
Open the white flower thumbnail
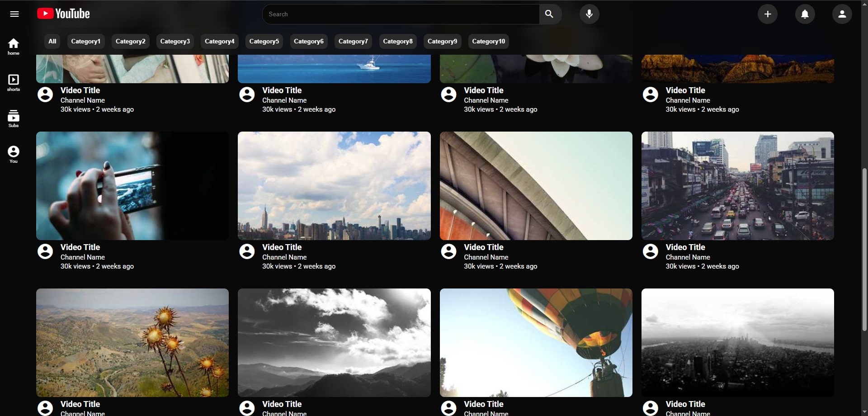[536, 69]
